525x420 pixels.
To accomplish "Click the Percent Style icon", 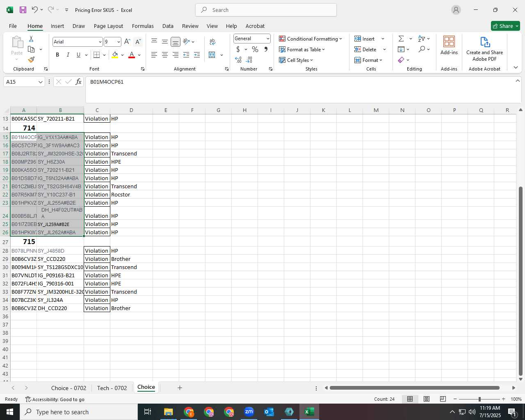I will 255,49.
